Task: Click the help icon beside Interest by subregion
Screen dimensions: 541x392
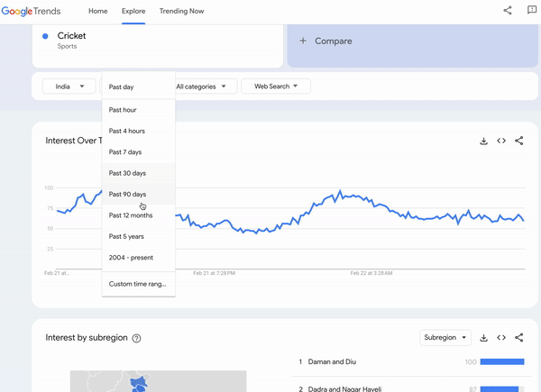Action: point(137,338)
